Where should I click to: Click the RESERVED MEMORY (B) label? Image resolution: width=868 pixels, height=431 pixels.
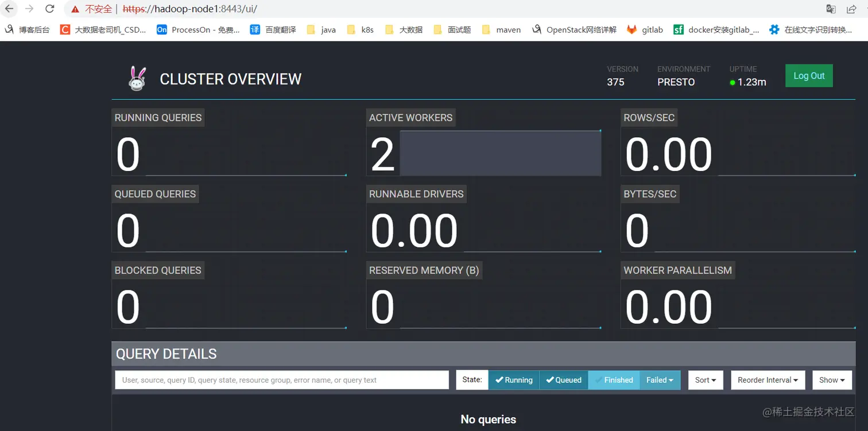click(x=424, y=270)
